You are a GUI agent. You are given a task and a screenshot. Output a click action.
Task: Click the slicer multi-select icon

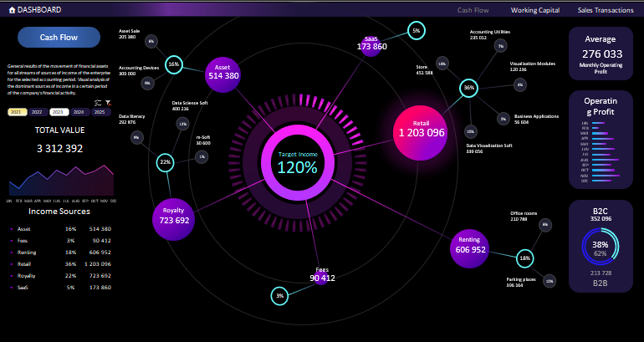pyautogui.click(x=98, y=102)
